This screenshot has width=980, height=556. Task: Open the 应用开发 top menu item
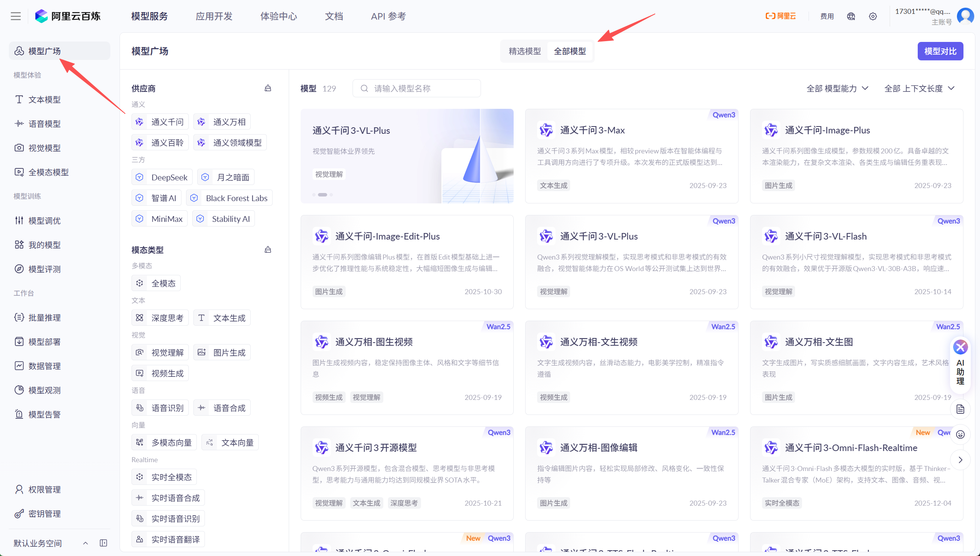click(x=214, y=16)
